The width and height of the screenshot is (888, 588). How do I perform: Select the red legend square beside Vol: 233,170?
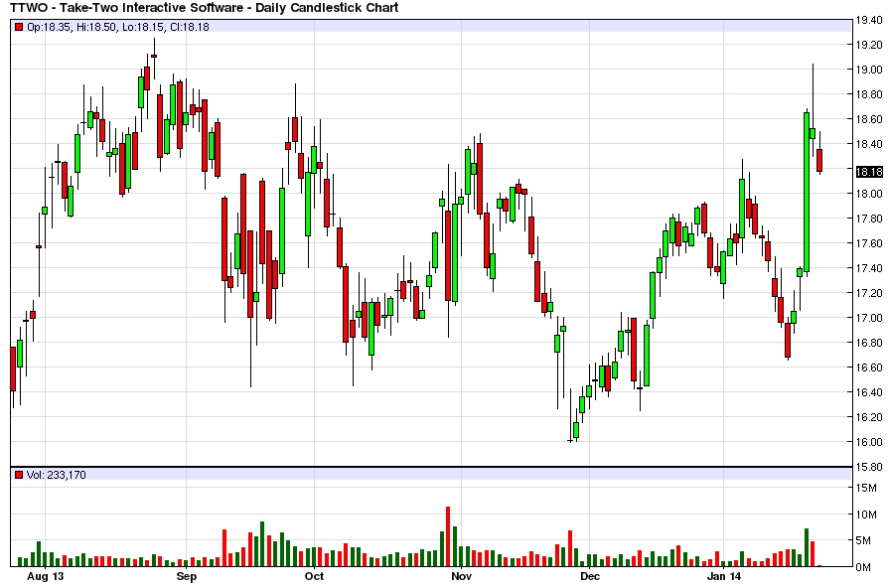(x=19, y=475)
